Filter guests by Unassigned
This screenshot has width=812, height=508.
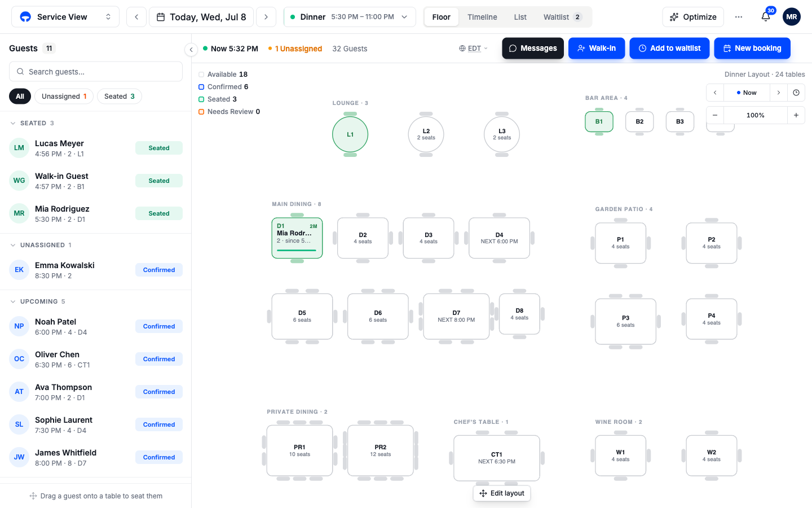tap(64, 97)
